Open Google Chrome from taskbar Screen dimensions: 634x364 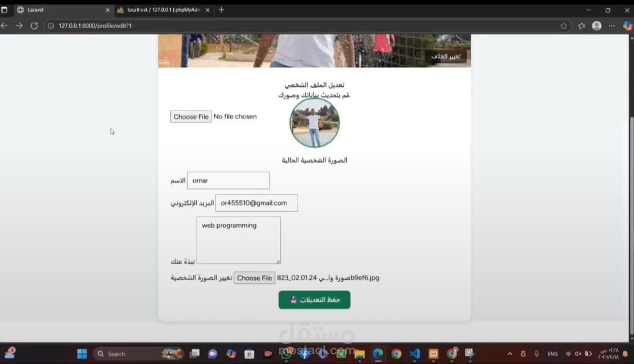[396, 354]
